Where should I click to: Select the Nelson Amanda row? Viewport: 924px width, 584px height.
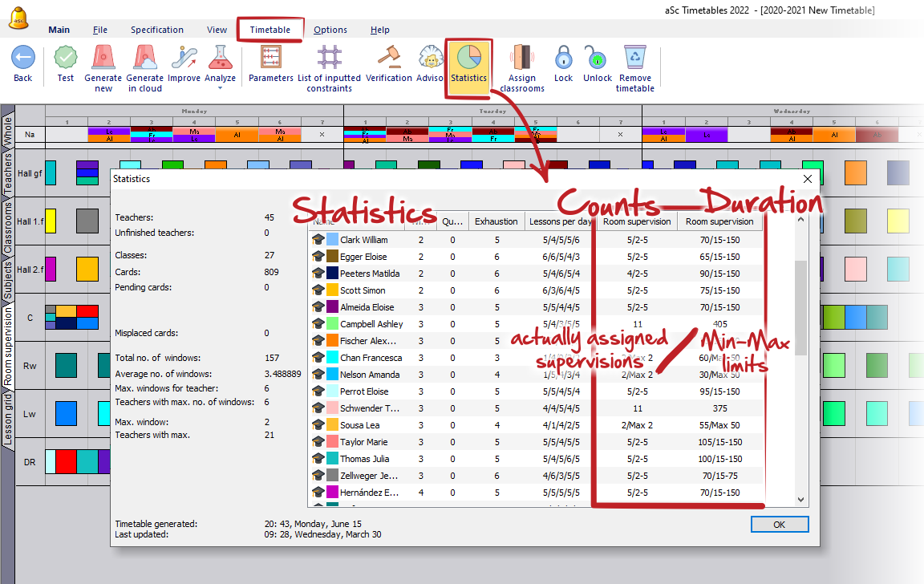(537, 374)
